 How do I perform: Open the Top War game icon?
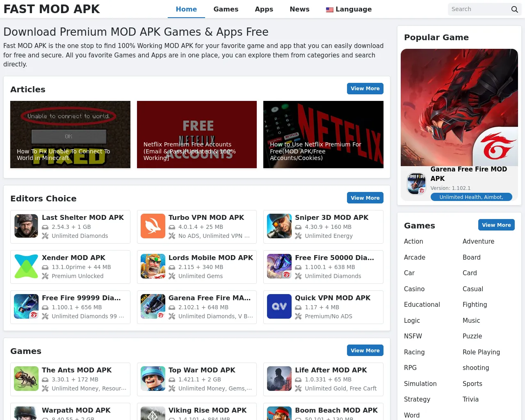pos(153,379)
